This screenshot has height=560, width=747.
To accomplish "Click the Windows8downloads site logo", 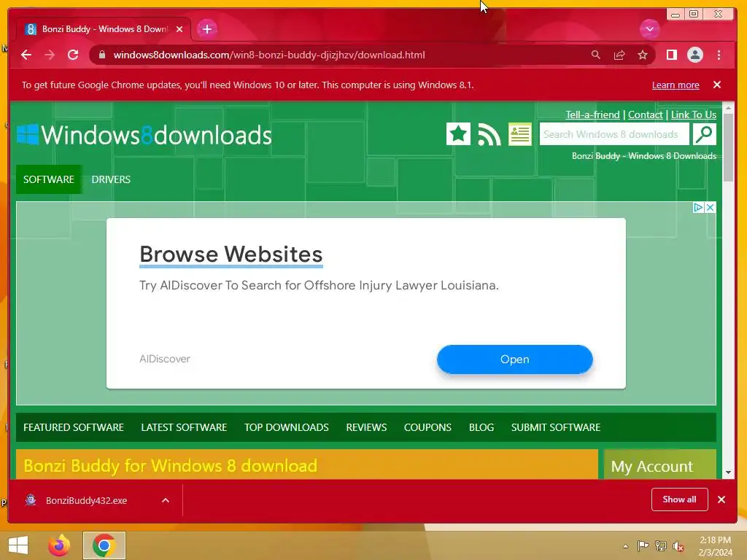I will point(144,135).
